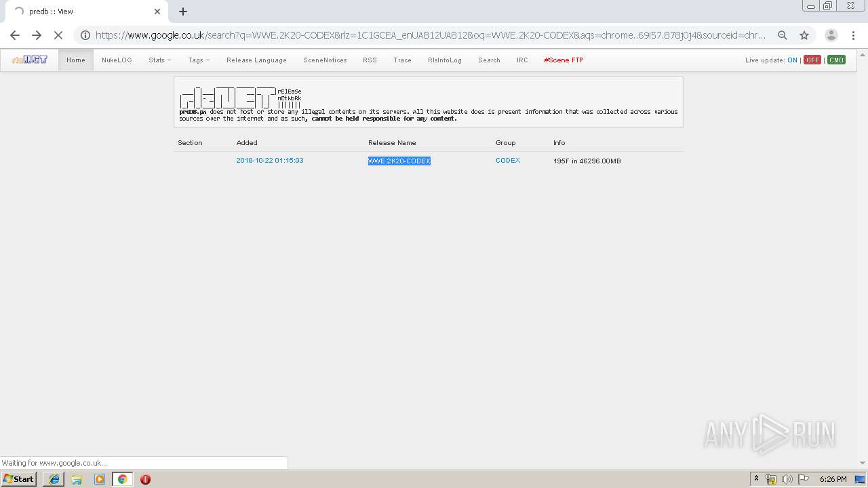Viewport: 868px width, 488px height.
Task: Click the Release Name column header
Action: 392,143
